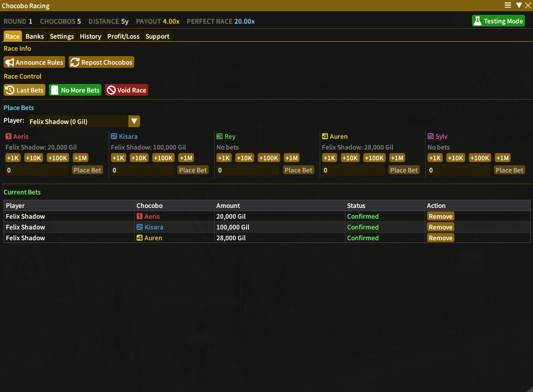Click Announce Rules button
This screenshot has height=392, width=533.
point(34,62)
